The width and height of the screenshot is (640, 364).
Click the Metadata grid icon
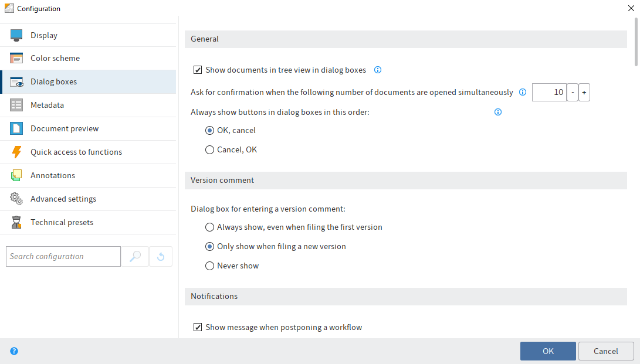16,105
